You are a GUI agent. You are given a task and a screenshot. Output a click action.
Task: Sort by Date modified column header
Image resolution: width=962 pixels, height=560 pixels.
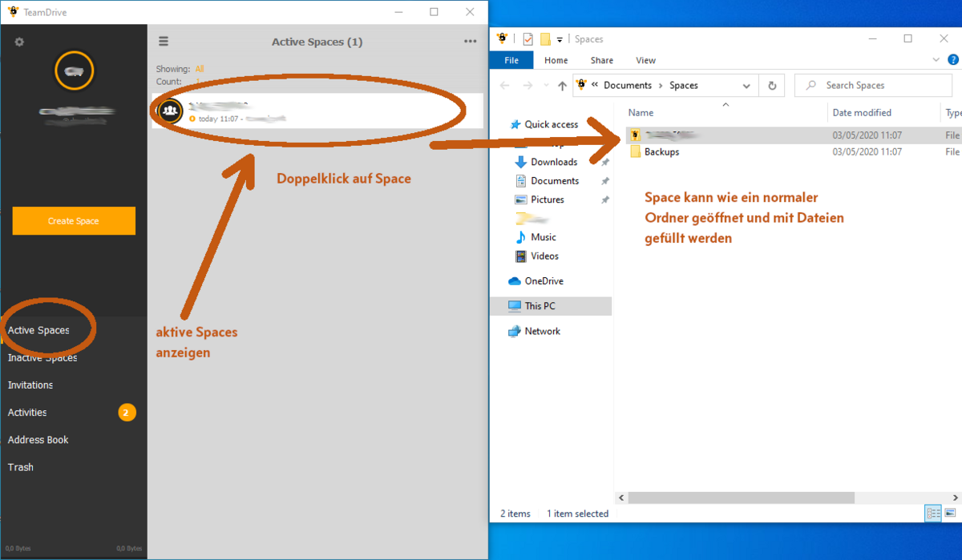click(862, 113)
